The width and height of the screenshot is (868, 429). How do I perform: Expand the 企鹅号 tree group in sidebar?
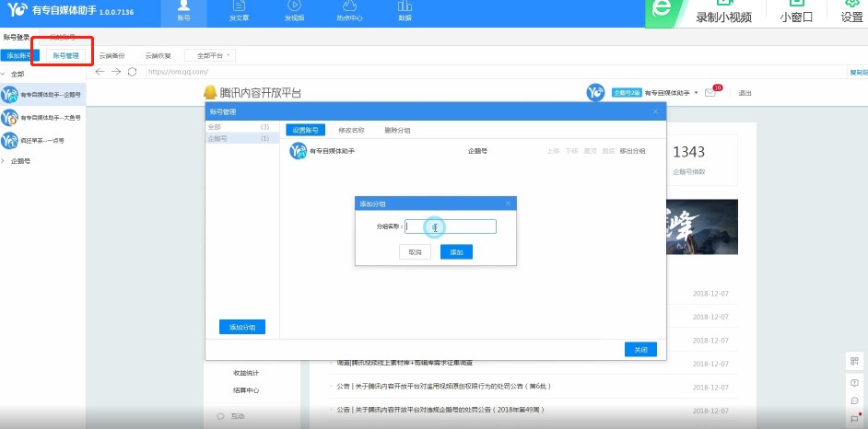[x=5, y=161]
